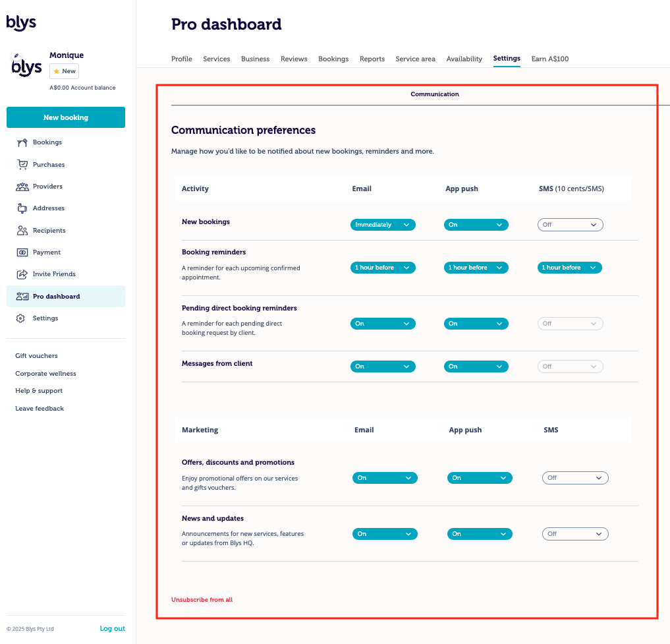Switch to the Business tab
This screenshot has height=644, width=670.
click(255, 59)
